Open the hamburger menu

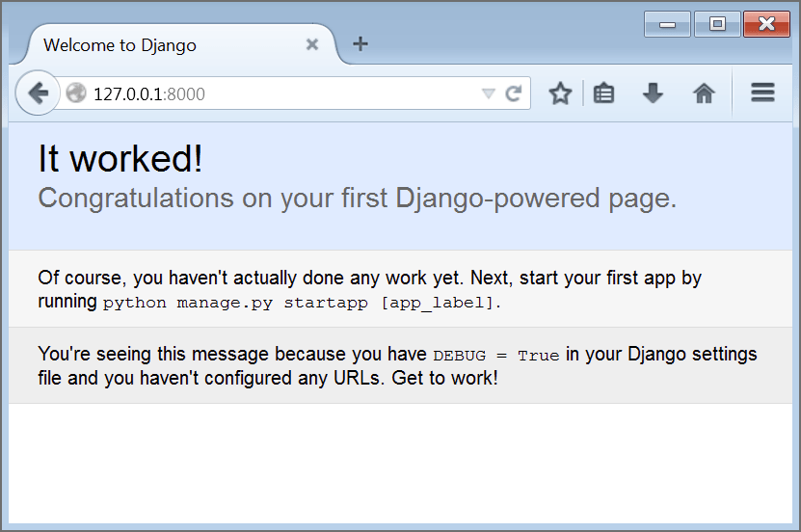pyautogui.click(x=762, y=93)
